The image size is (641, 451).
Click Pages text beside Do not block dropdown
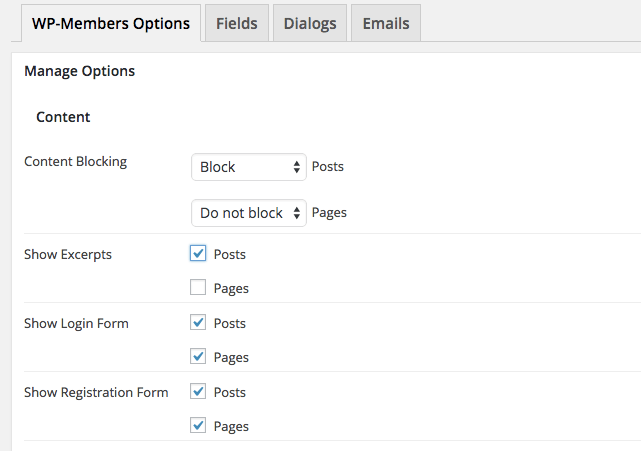click(329, 213)
